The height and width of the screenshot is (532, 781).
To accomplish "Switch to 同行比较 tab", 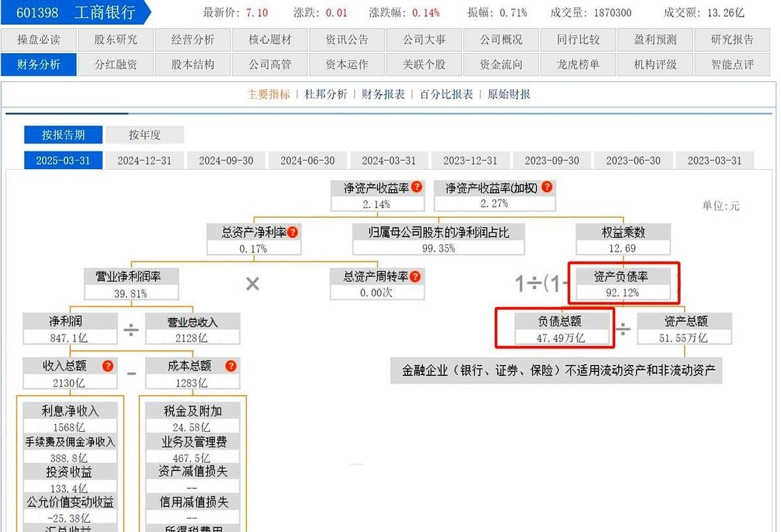I will pyautogui.click(x=578, y=40).
